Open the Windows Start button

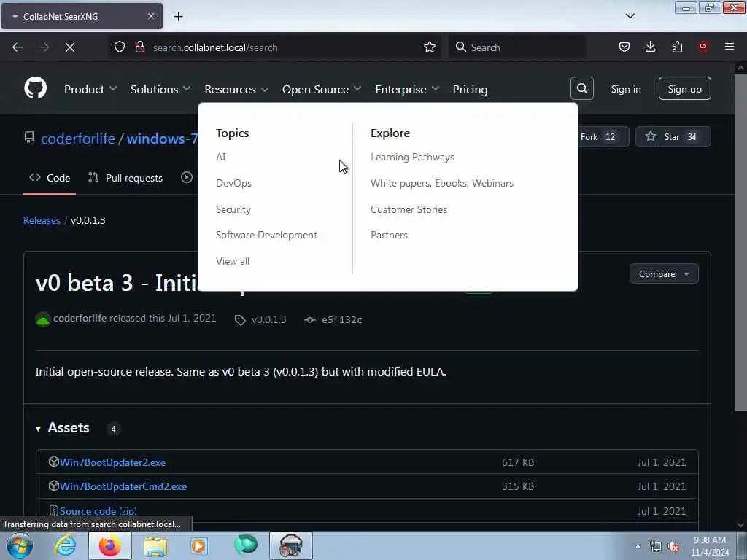(20, 545)
